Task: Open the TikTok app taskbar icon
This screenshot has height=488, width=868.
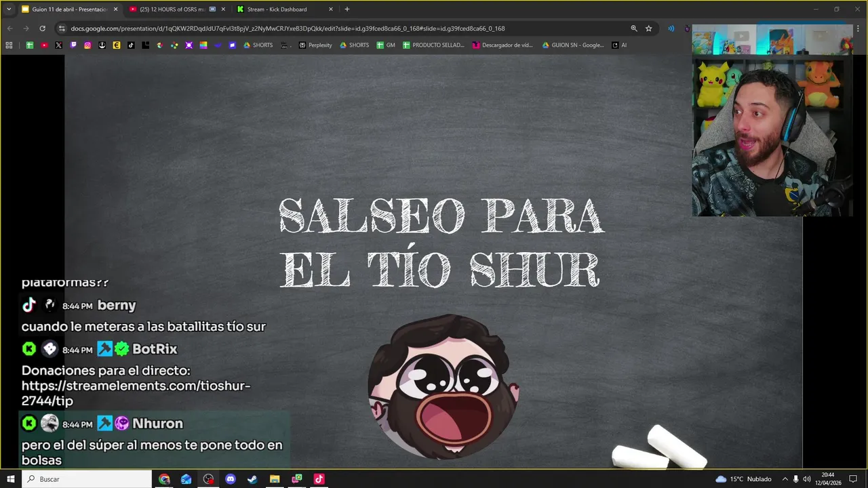Action: coord(319,479)
